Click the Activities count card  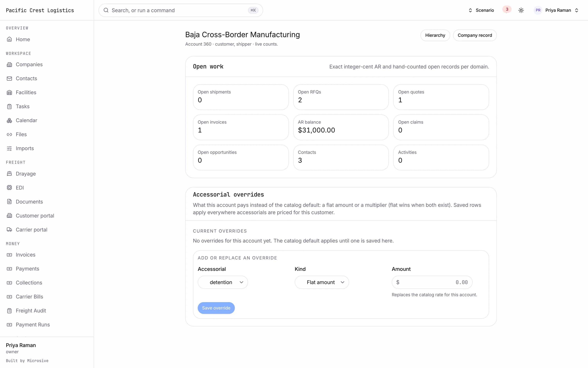tap(441, 158)
